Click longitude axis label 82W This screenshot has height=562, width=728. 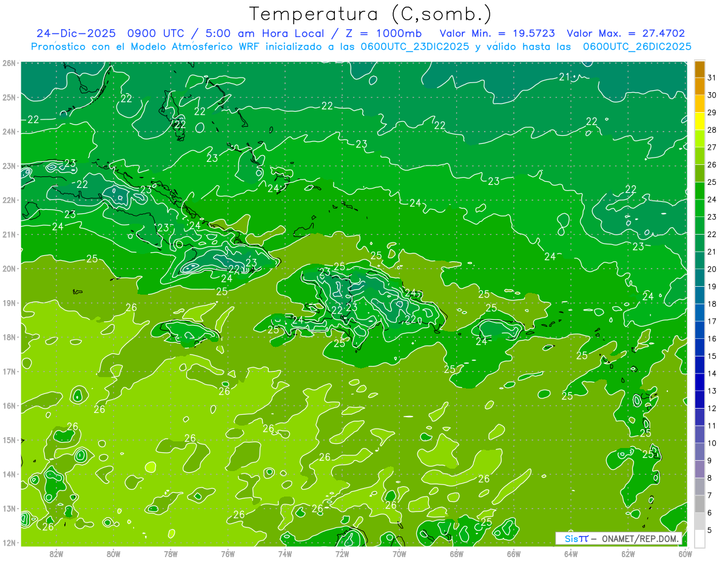56,554
